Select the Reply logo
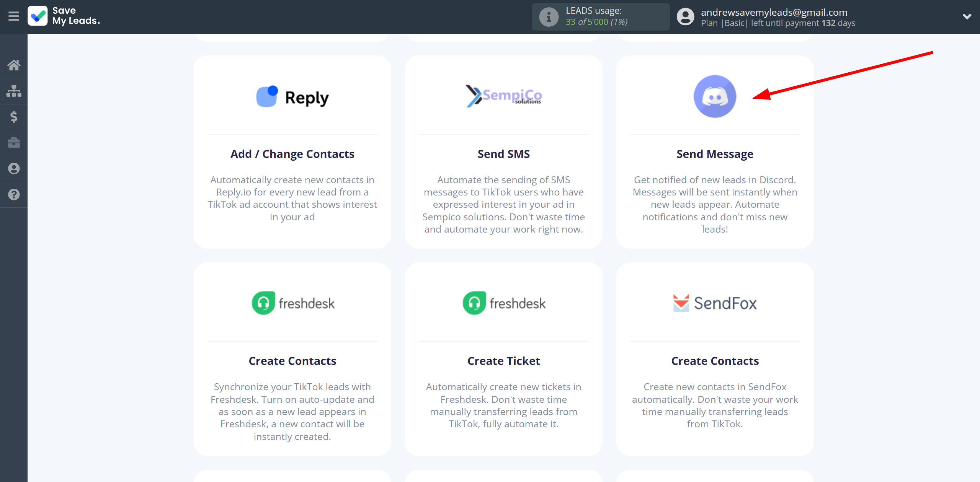 click(x=292, y=97)
